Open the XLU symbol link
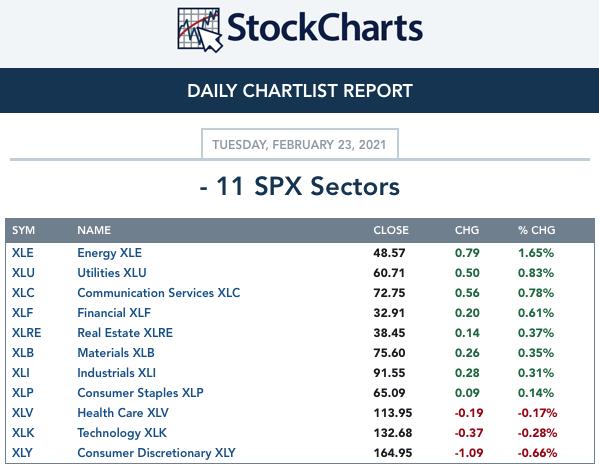The width and height of the screenshot is (599, 469). (x=23, y=273)
